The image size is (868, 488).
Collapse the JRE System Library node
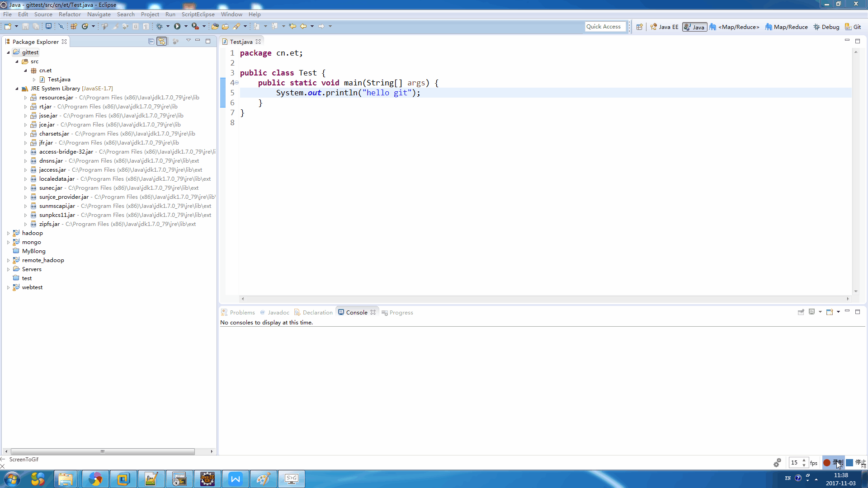tap(17, 89)
